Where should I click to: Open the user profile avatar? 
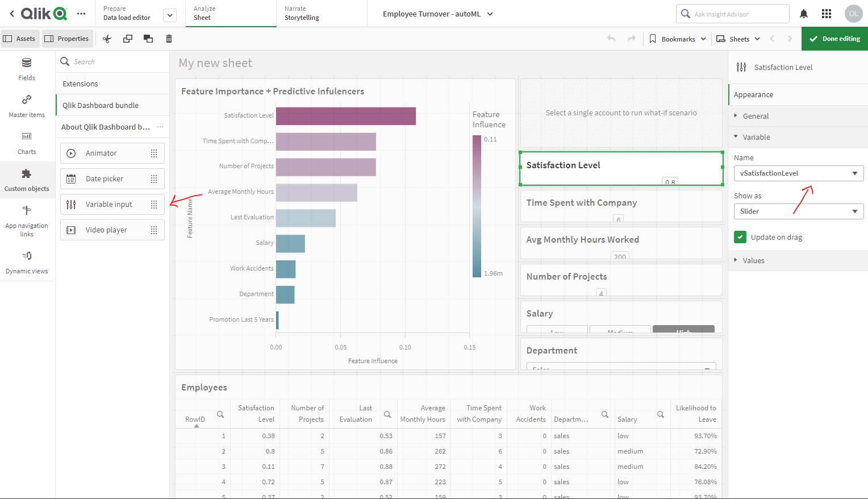pos(853,14)
